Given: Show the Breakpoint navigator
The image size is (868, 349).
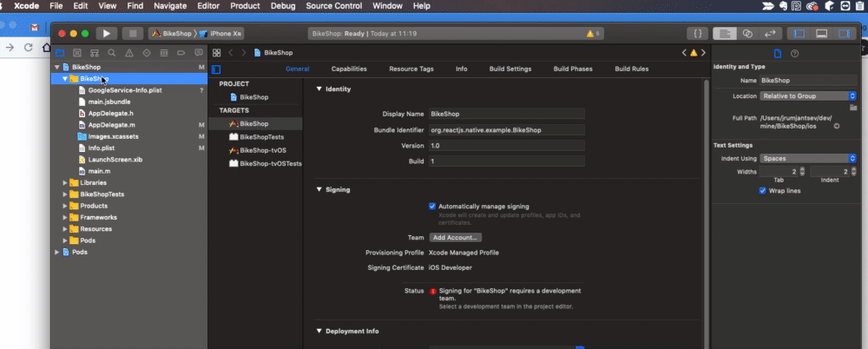Looking at the screenshot, I should coord(181,53).
